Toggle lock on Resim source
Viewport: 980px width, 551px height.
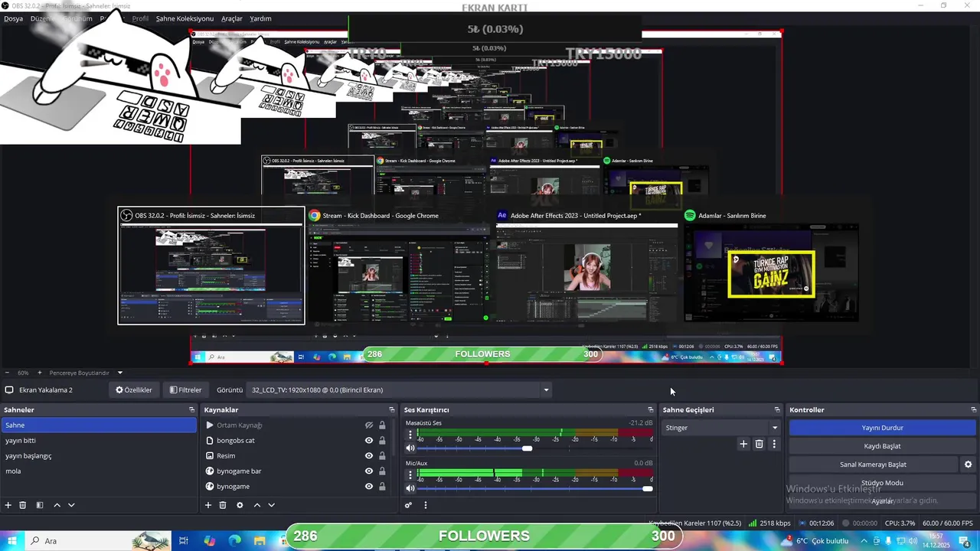point(382,456)
